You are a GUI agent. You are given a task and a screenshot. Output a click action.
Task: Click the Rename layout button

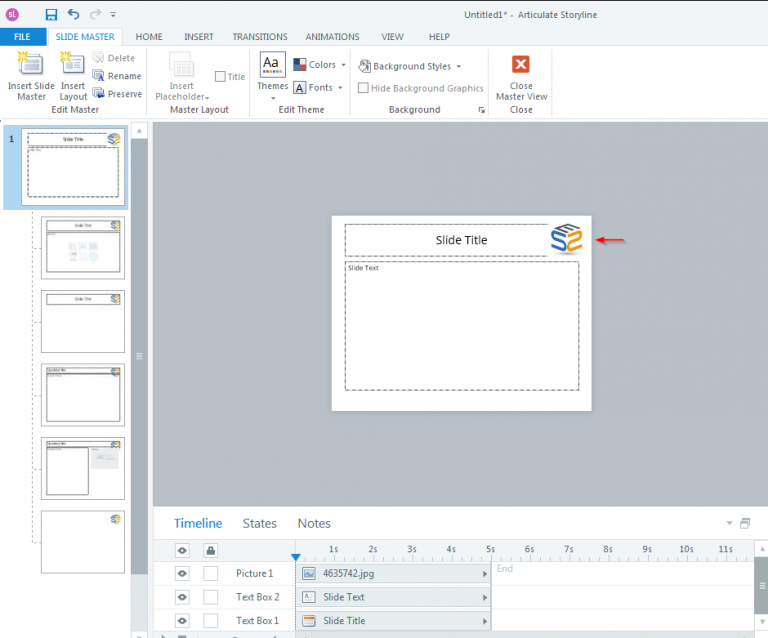point(117,76)
